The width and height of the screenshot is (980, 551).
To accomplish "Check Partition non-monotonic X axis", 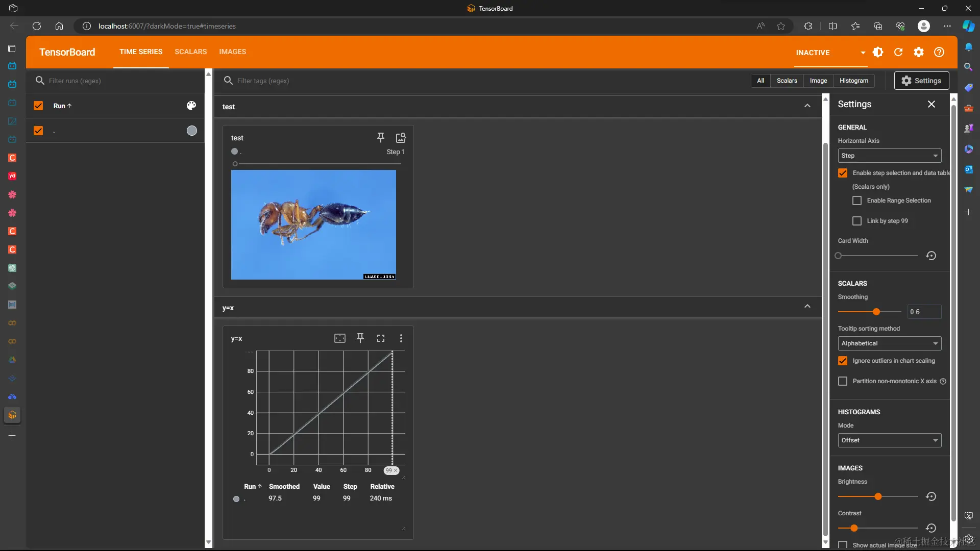I will pos(843,381).
